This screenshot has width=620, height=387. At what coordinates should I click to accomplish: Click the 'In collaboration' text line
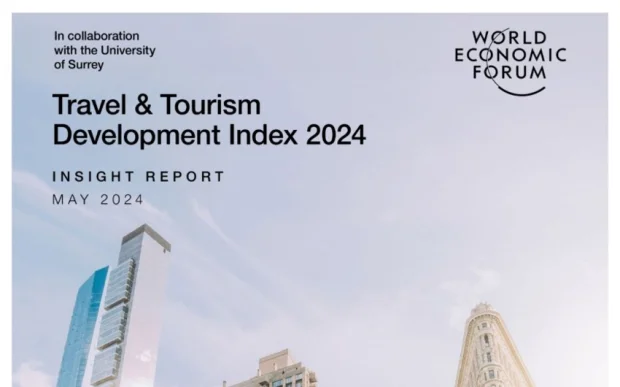(x=96, y=36)
